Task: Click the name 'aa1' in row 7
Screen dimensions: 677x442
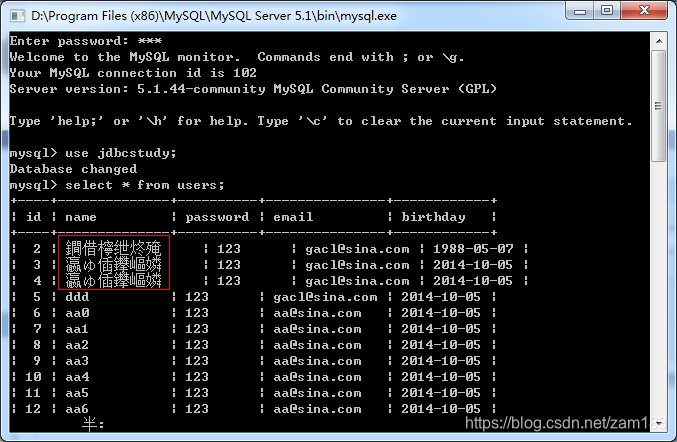Action: (x=77, y=329)
